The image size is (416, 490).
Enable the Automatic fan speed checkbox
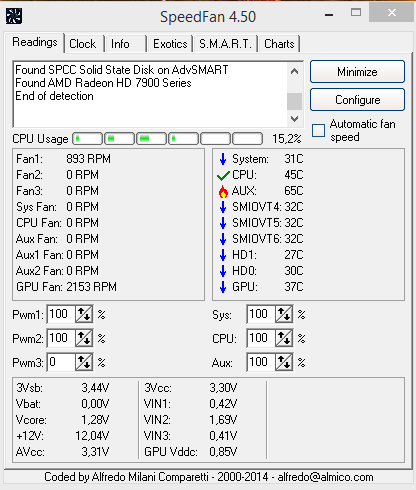tap(318, 130)
